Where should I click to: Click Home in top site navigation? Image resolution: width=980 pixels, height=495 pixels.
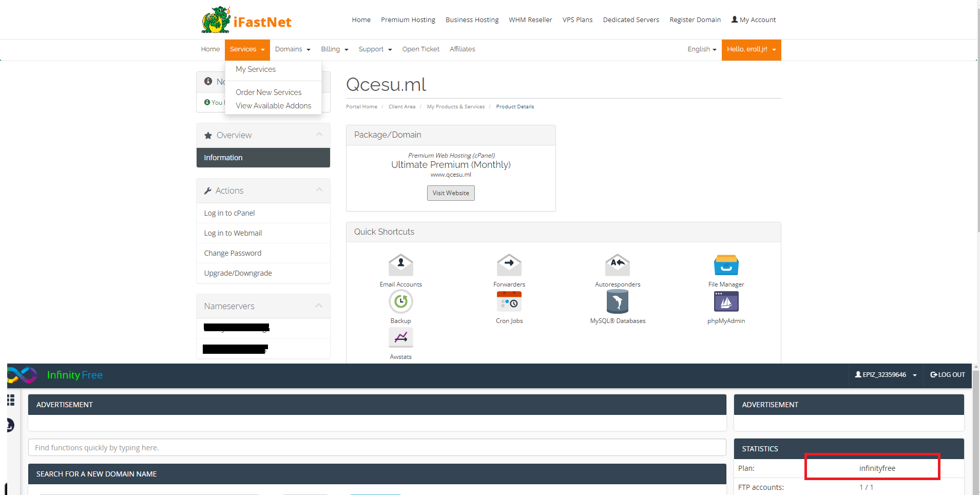pyautogui.click(x=361, y=20)
